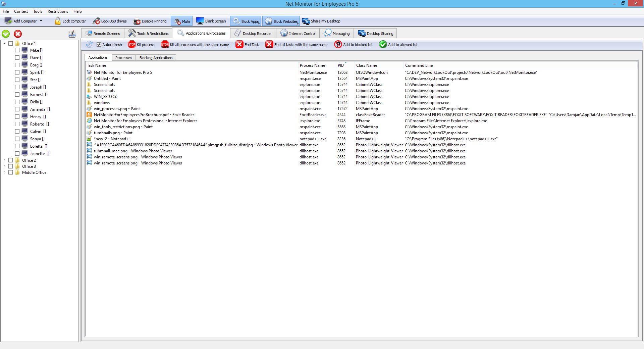The width and height of the screenshot is (644, 349).
Task: Open the Tools & Restrictions tab
Action: click(x=148, y=33)
